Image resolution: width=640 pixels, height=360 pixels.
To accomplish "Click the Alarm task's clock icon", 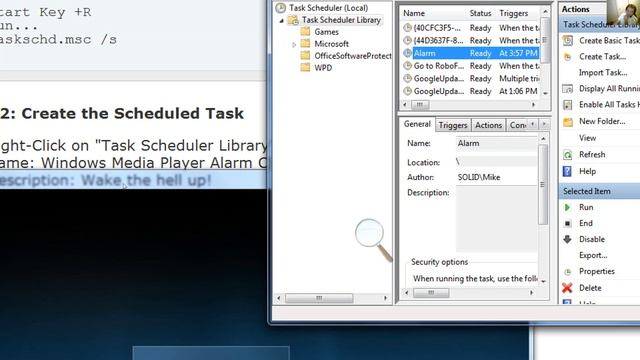I will [407, 53].
